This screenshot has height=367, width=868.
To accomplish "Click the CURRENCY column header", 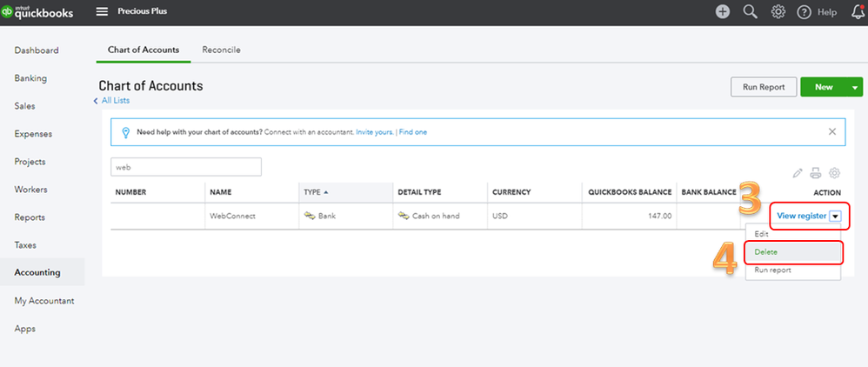I will (511, 192).
